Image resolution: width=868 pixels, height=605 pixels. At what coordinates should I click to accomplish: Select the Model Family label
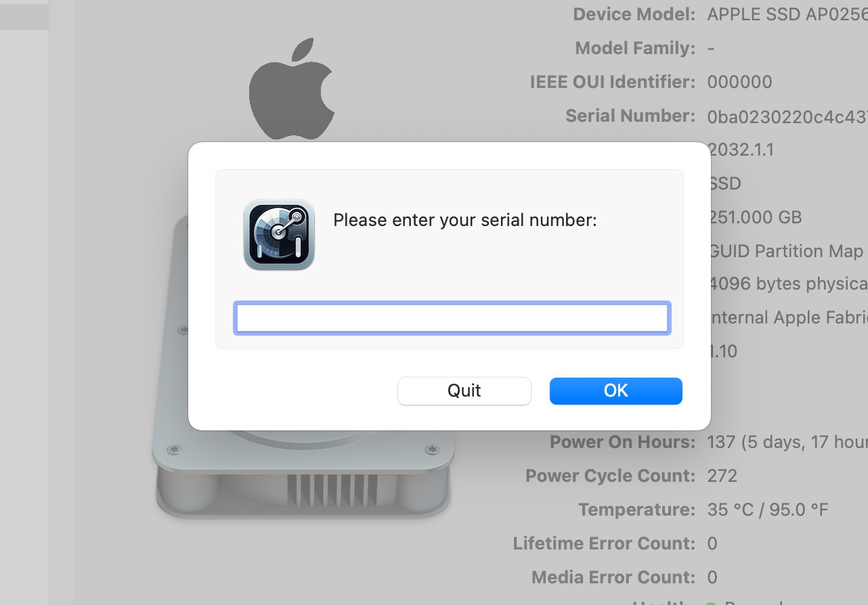click(x=635, y=48)
